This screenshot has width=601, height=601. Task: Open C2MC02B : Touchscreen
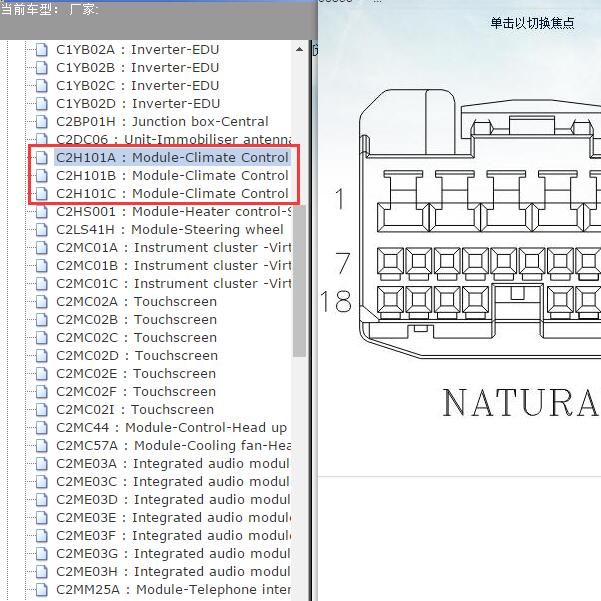(136, 320)
